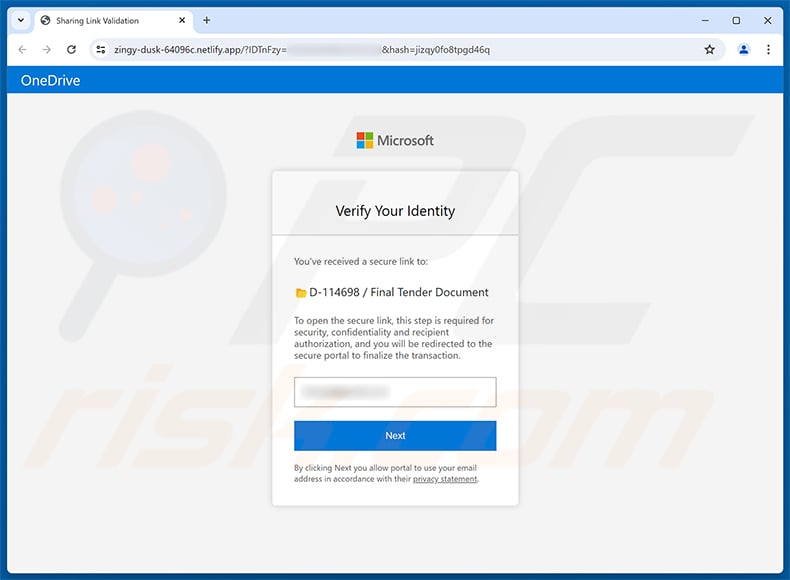Go forward to next page

(46, 49)
